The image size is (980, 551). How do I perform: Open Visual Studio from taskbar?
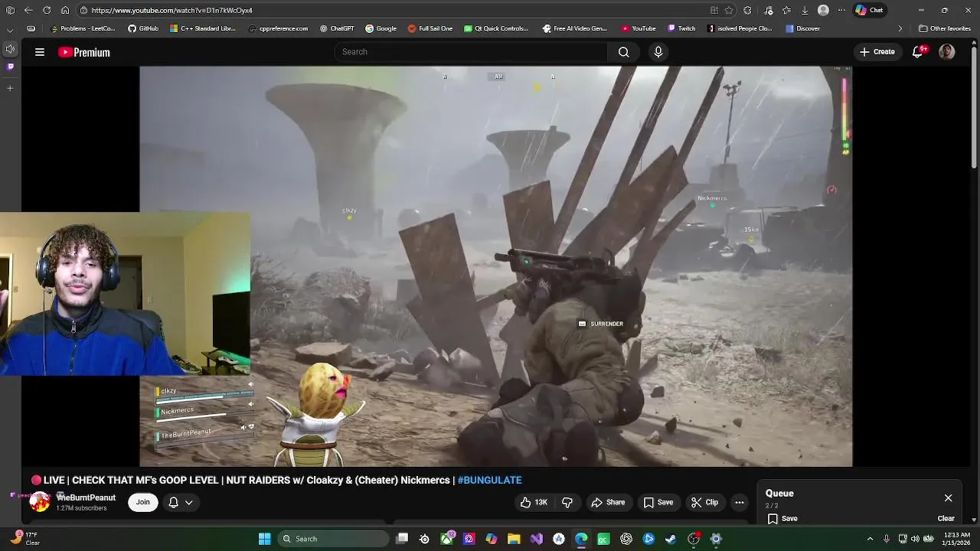537,539
